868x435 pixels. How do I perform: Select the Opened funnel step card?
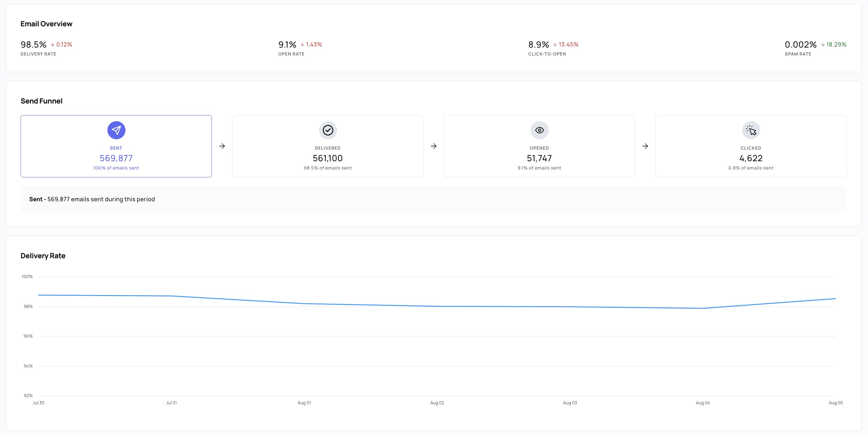coord(539,146)
